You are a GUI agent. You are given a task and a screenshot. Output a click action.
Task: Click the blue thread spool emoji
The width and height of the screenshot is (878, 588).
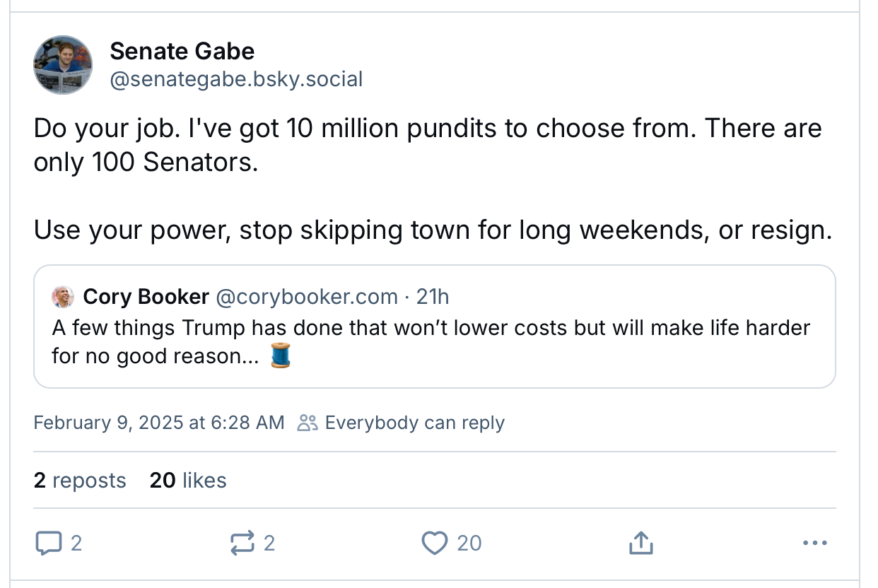(x=280, y=355)
